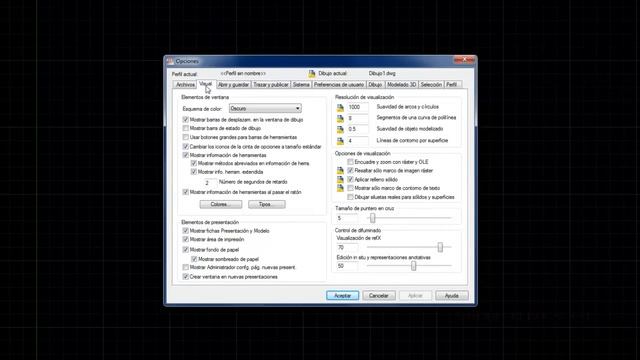
Task: Click the drawing icon beside Suavidad de arcos
Action: pyautogui.click(x=340, y=108)
